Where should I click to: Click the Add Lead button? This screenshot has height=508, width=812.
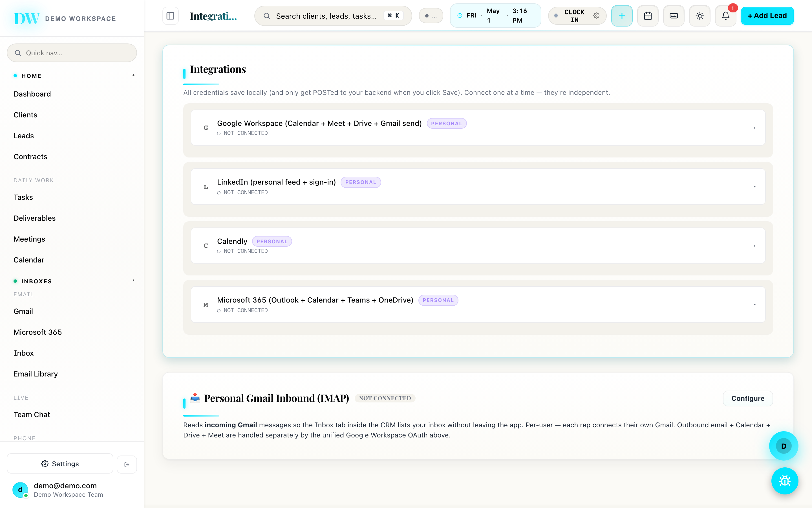767,16
